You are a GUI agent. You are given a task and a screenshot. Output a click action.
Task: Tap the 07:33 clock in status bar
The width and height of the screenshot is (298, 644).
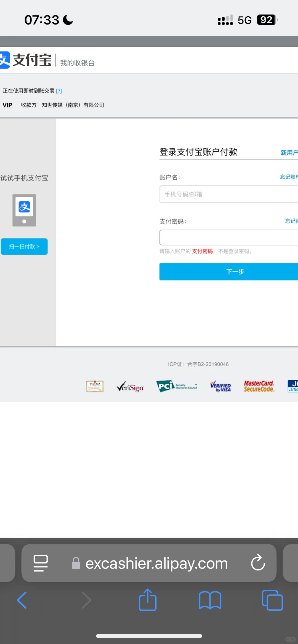pos(42,20)
